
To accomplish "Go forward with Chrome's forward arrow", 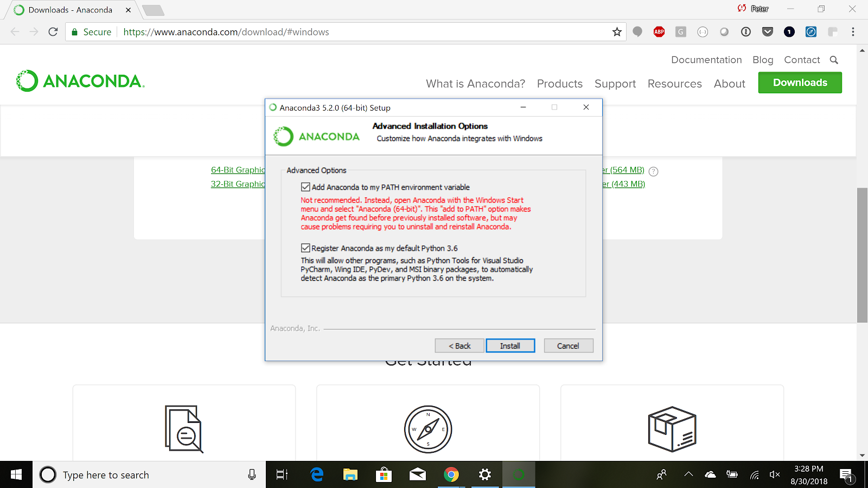I will click(34, 32).
